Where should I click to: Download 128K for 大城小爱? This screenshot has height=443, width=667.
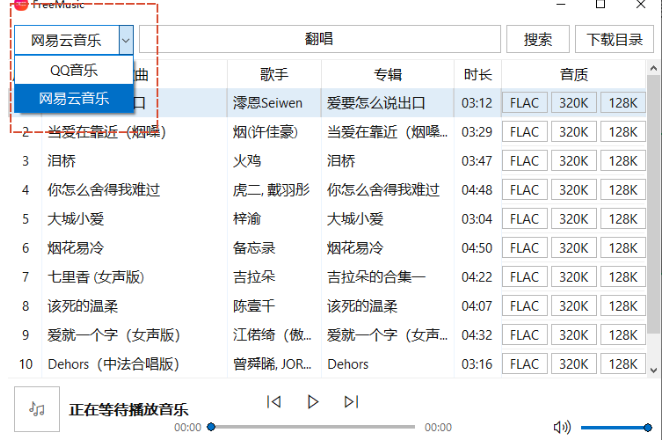click(623, 219)
